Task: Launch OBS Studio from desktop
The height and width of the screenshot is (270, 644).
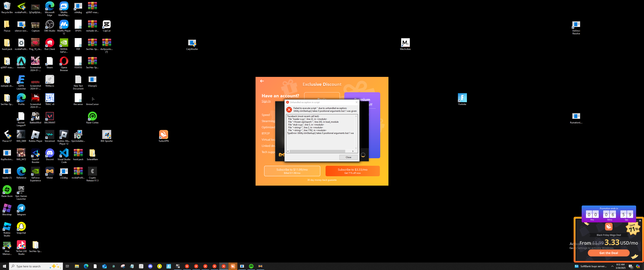Action: tap(50, 25)
